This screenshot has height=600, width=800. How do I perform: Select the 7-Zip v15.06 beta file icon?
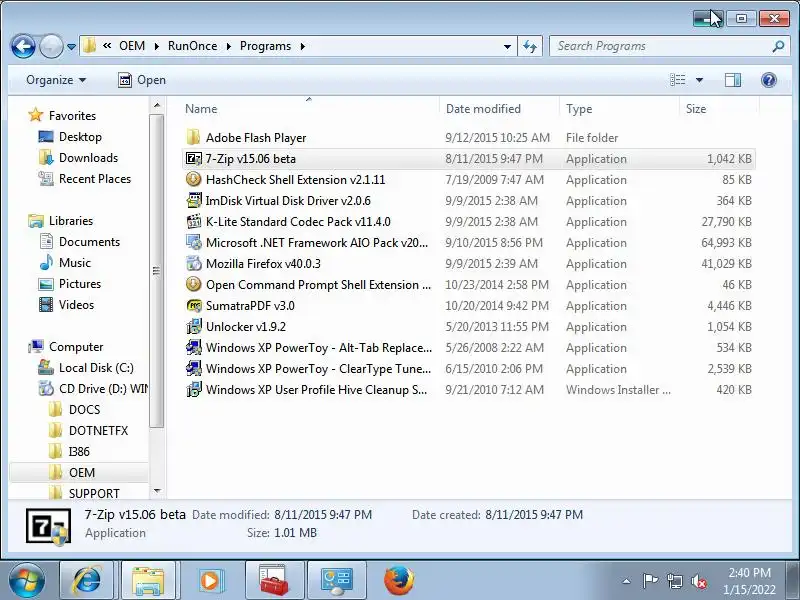pos(193,159)
